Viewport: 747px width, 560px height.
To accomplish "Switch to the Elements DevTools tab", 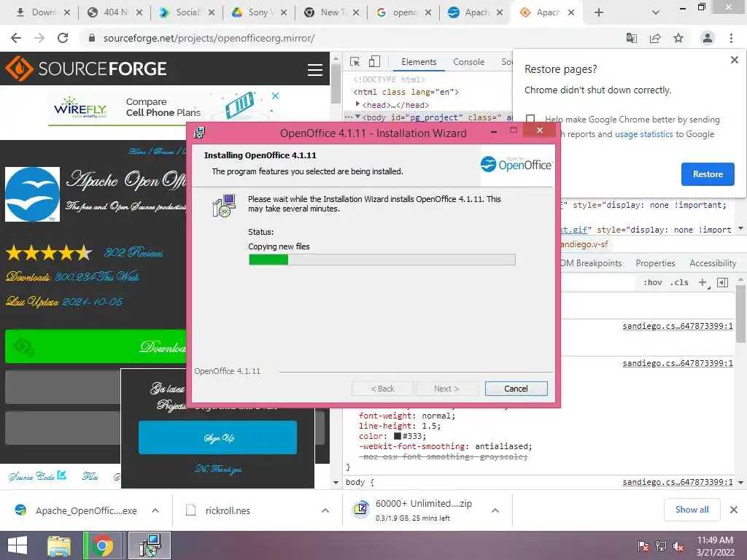I will [419, 62].
